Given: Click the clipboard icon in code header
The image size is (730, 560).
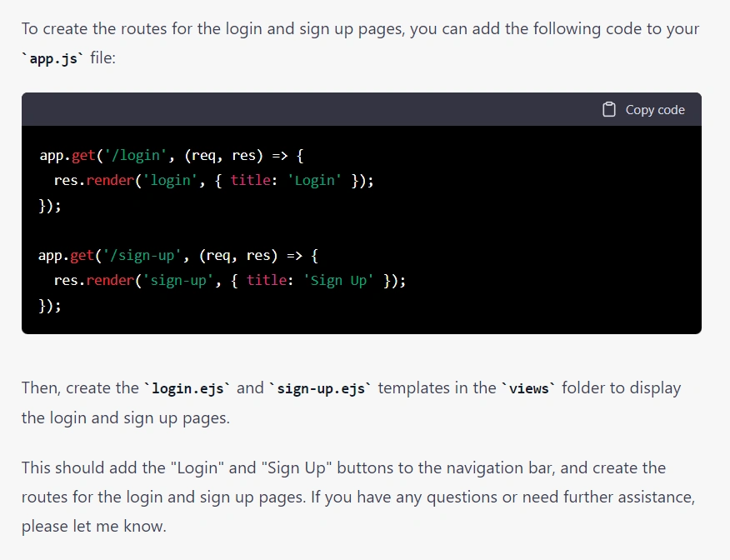Looking at the screenshot, I should click(x=609, y=109).
